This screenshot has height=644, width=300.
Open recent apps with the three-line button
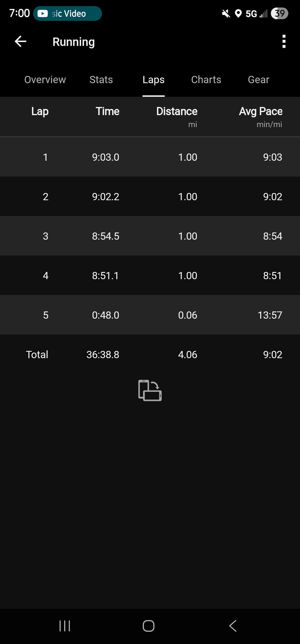tap(65, 626)
